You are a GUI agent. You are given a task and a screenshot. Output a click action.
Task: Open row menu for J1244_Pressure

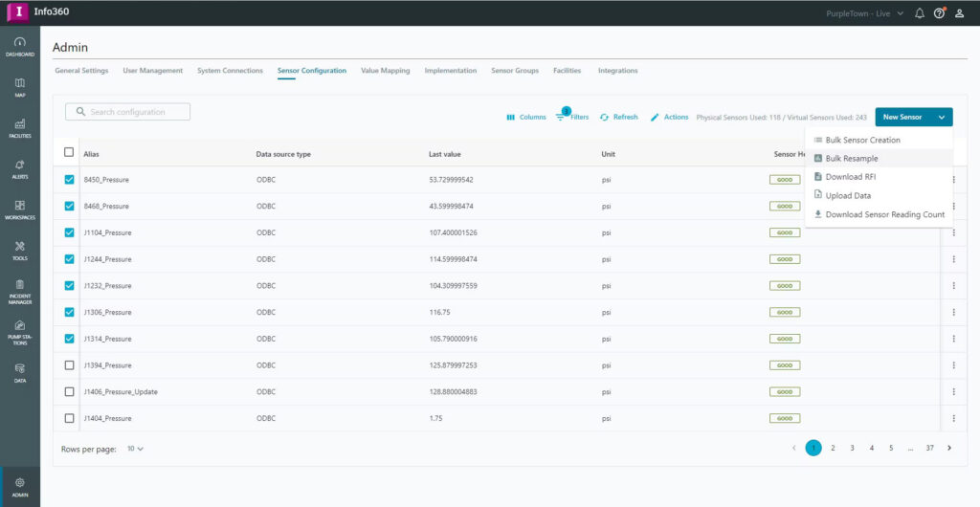coord(954,259)
